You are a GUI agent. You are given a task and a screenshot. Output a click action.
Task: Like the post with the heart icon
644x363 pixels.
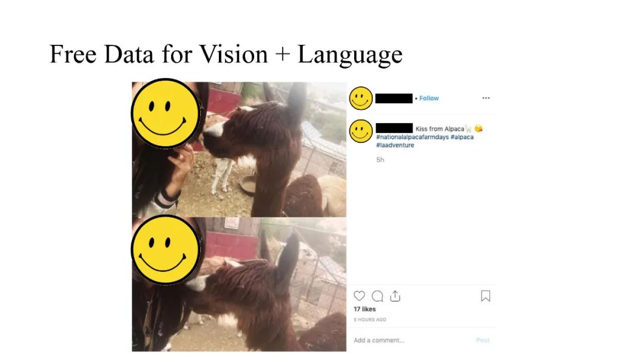point(360,296)
